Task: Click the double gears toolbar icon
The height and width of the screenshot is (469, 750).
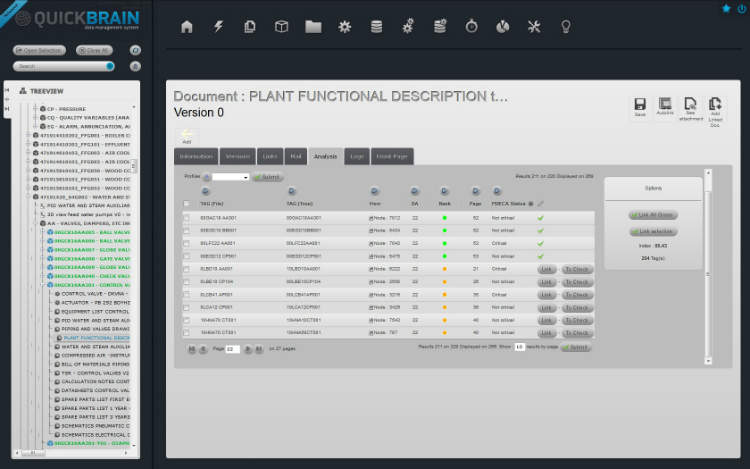Action: [x=408, y=26]
